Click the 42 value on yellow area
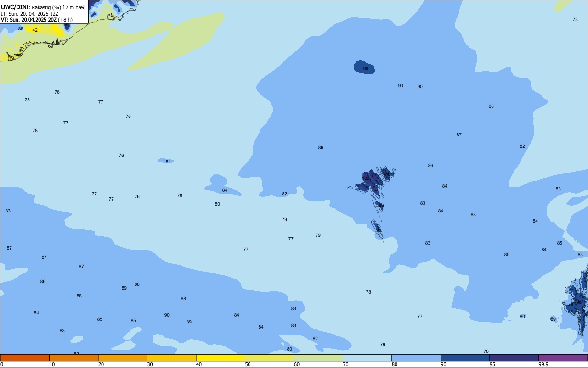 (x=35, y=30)
